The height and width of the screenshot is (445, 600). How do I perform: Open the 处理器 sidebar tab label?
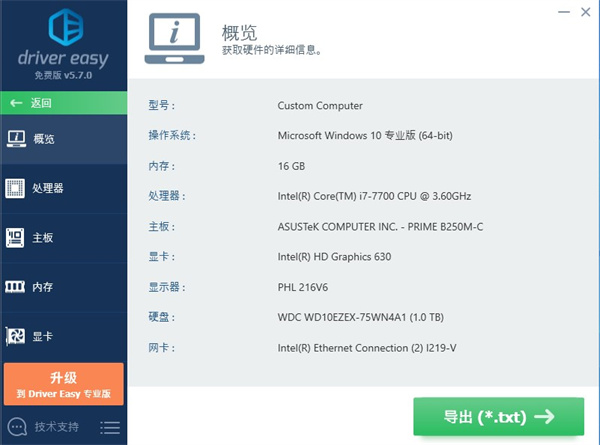48,188
